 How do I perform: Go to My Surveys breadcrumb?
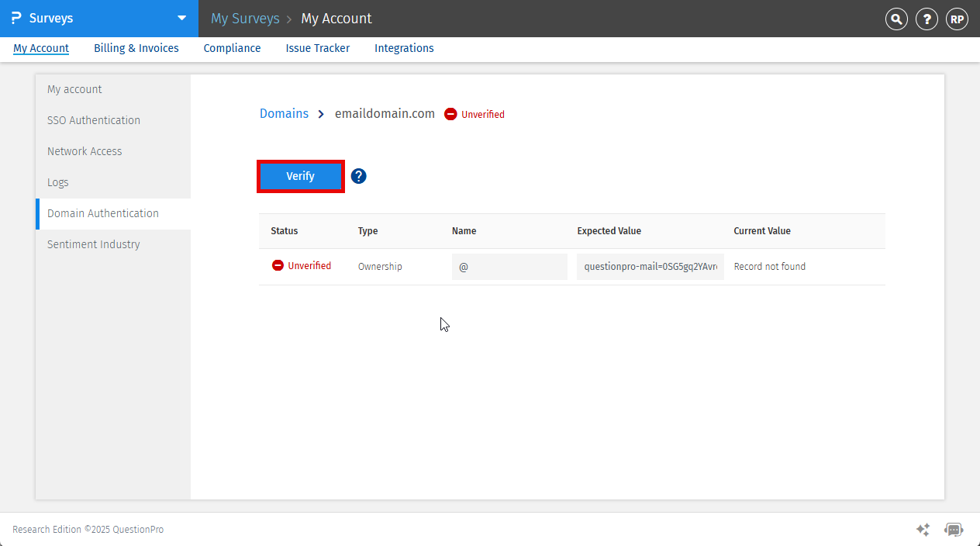(x=245, y=18)
